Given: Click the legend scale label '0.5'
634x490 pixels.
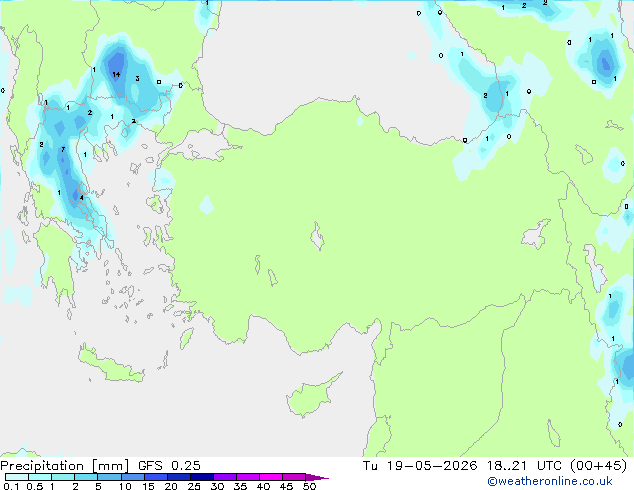Looking at the screenshot, I should pos(35,486).
